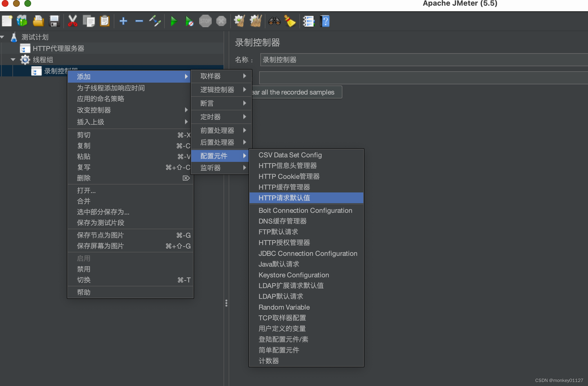Click the Shutdown gray X icon

221,21
